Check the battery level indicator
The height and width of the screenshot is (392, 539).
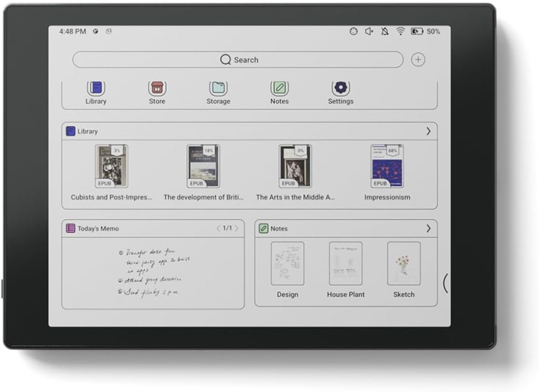[416, 31]
